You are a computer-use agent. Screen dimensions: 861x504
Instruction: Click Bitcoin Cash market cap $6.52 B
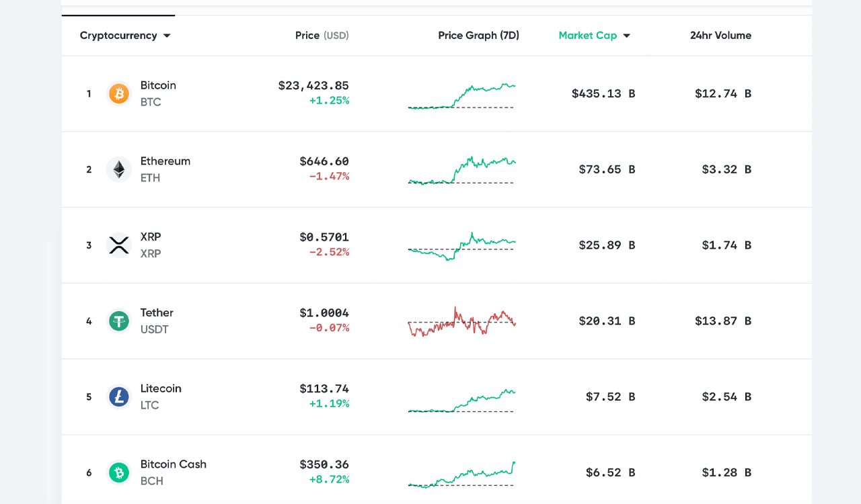(x=611, y=473)
